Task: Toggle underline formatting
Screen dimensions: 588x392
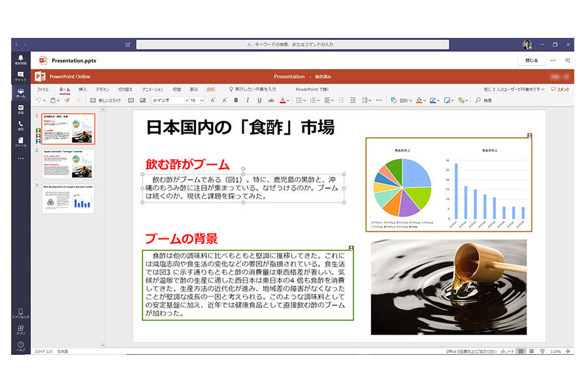Action: [259, 101]
